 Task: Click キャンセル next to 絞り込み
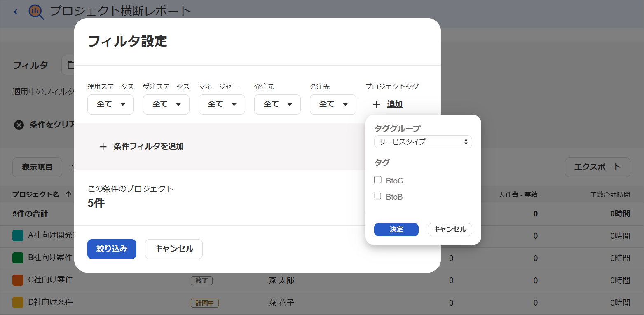tap(174, 249)
